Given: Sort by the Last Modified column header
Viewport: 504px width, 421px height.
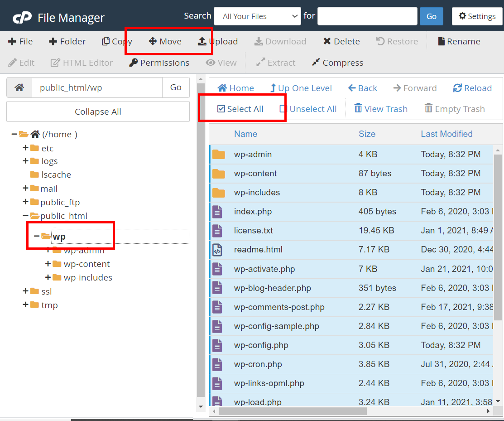Looking at the screenshot, I should tap(446, 134).
